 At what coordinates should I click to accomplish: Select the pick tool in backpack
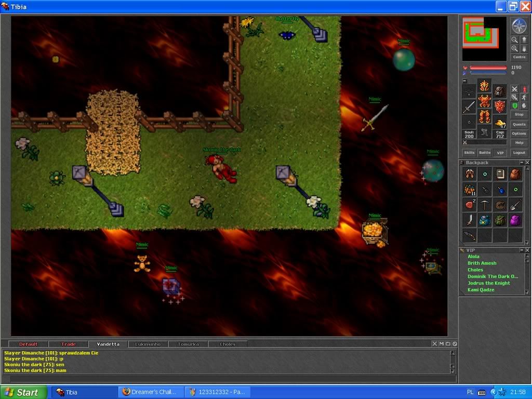click(485, 205)
